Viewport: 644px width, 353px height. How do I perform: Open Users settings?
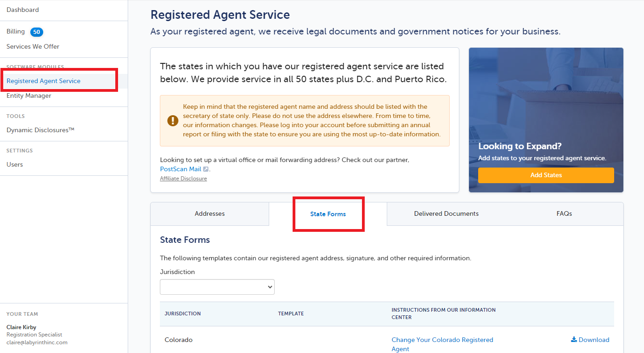(x=15, y=165)
